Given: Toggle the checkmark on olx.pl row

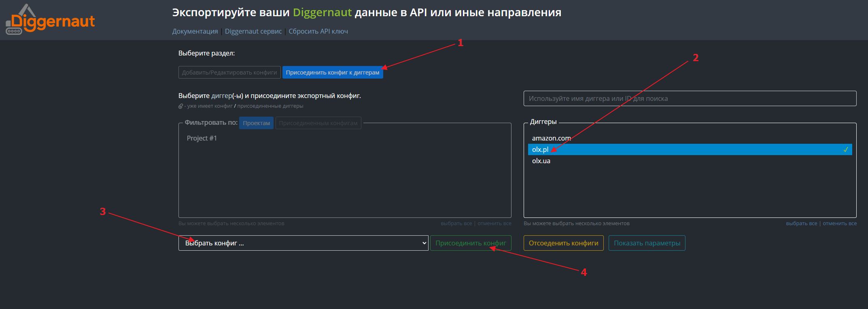Looking at the screenshot, I should (846, 149).
